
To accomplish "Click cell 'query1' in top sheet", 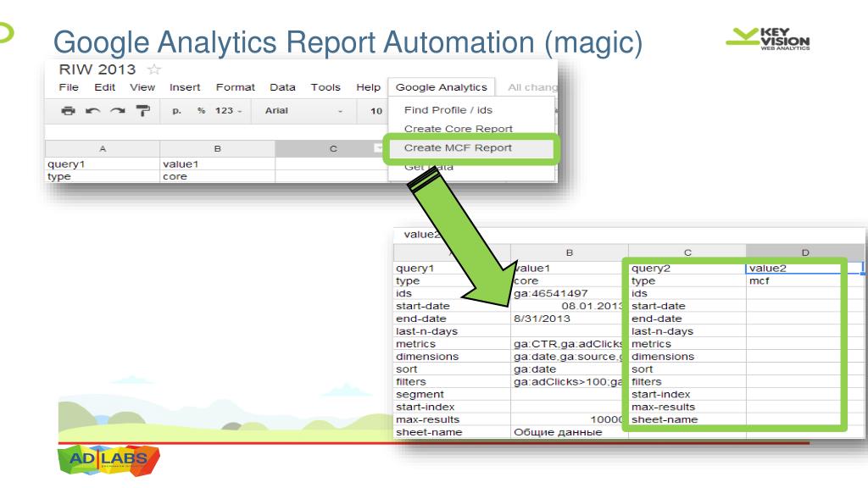I will tap(103, 164).
